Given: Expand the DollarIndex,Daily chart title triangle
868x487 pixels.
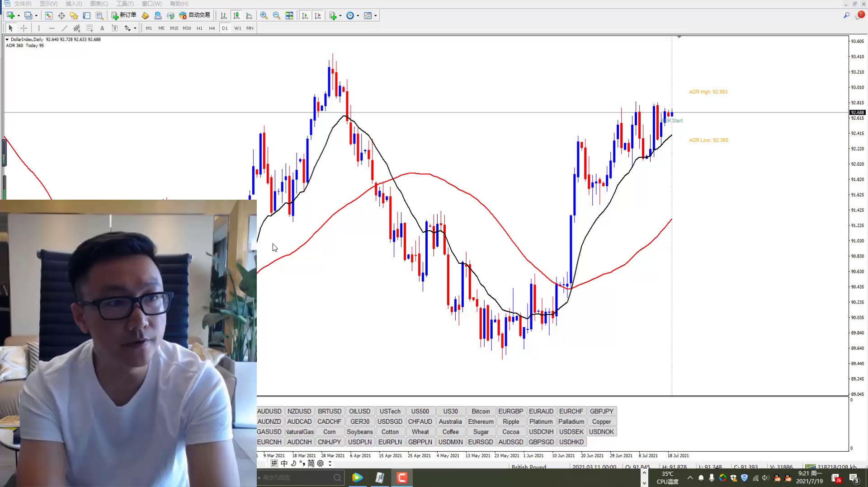Looking at the screenshot, I should pyautogui.click(x=7, y=40).
